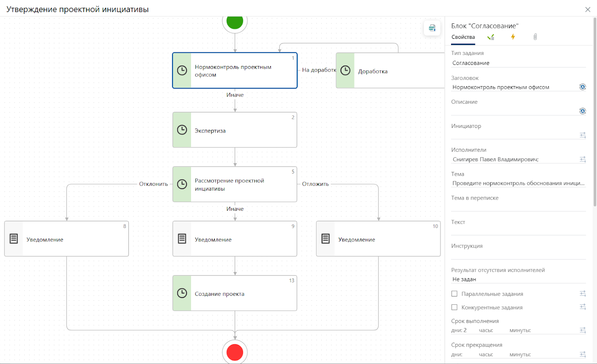Image resolution: width=597 pixels, height=364 pixels.
Task: Click the Тема input field
Action: click(x=518, y=183)
